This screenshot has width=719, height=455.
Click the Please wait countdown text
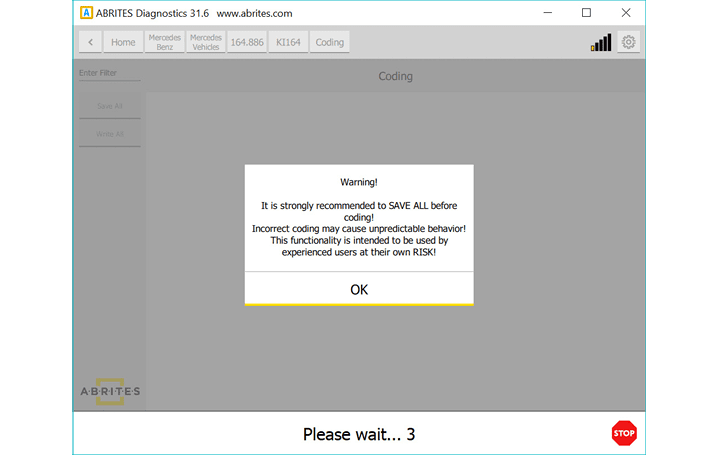click(359, 434)
